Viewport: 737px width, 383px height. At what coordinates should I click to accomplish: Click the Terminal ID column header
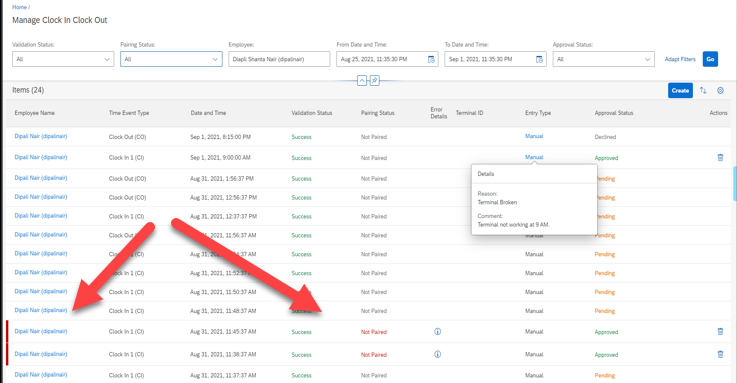(469, 113)
